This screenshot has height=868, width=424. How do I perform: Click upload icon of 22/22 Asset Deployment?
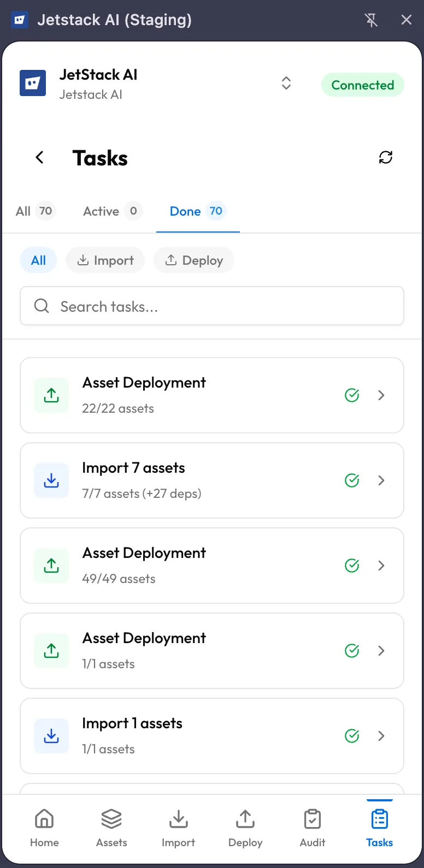[51, 395]
